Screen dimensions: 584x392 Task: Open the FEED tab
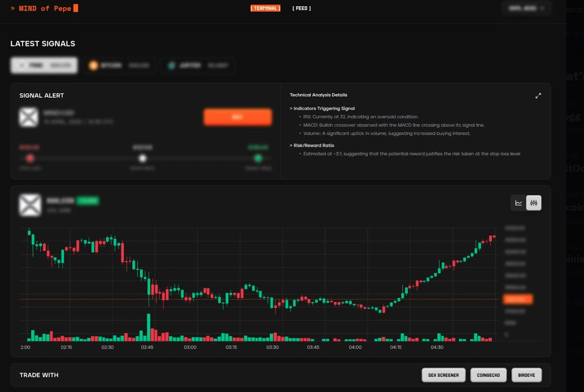301,8
